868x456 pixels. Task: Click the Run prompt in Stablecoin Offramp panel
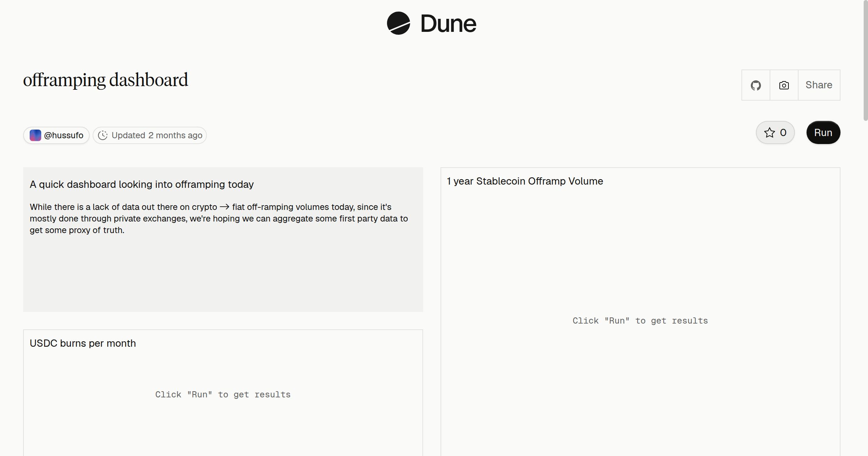pyautogui.click(x=640, y=321)
